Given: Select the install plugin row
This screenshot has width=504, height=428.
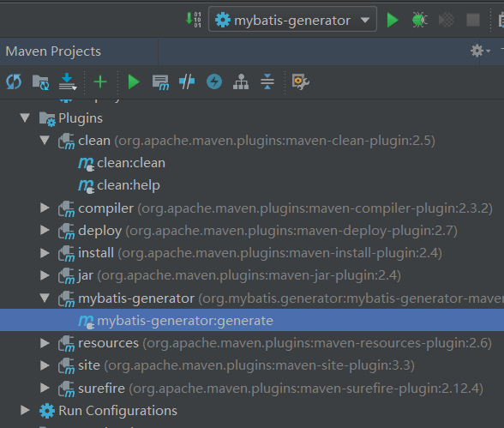Looking at the screenshot, I should (x=252, y=253).
